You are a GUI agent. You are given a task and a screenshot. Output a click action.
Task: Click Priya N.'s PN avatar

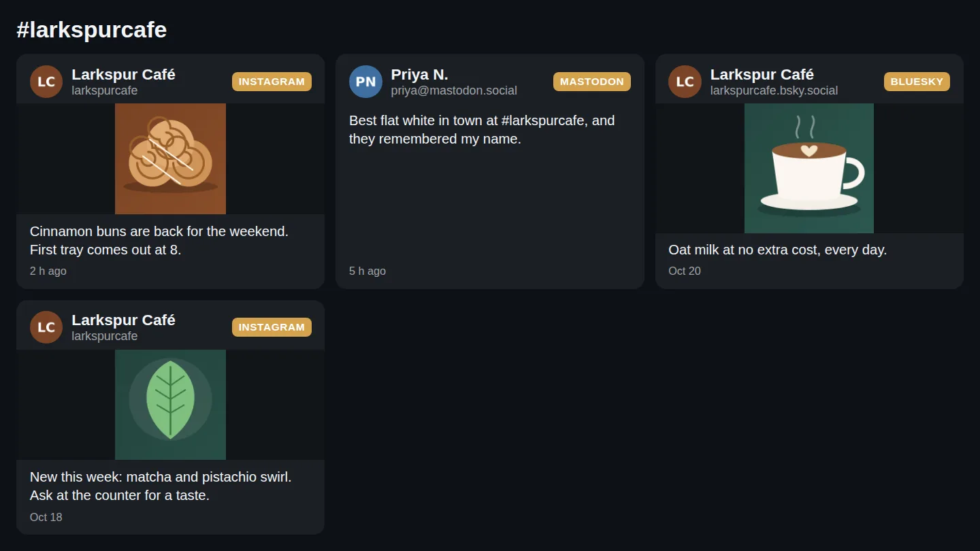tap(365, 82)
